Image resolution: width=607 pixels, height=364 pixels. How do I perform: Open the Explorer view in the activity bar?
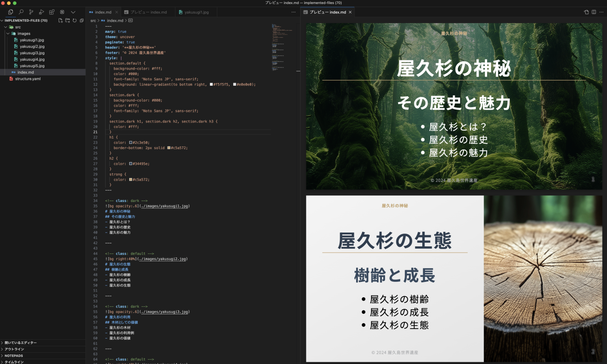pyautogui.click(x=11, y=12)
